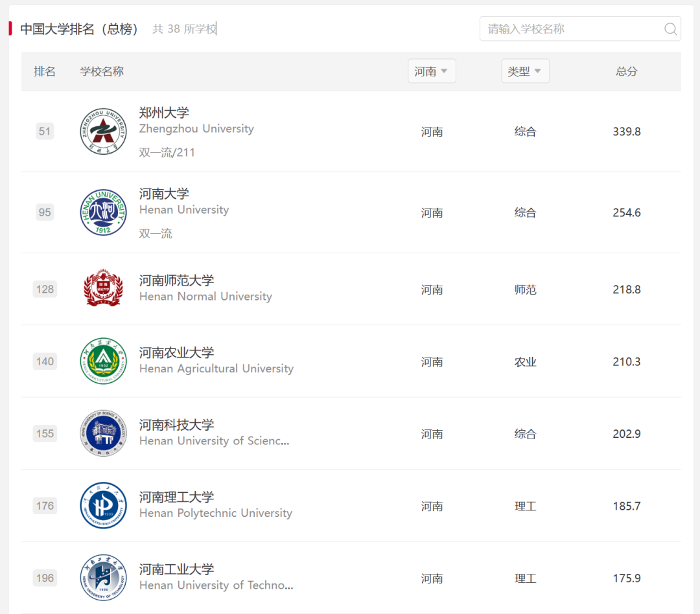Open 河南工业大学 school name link

(176, 569)
